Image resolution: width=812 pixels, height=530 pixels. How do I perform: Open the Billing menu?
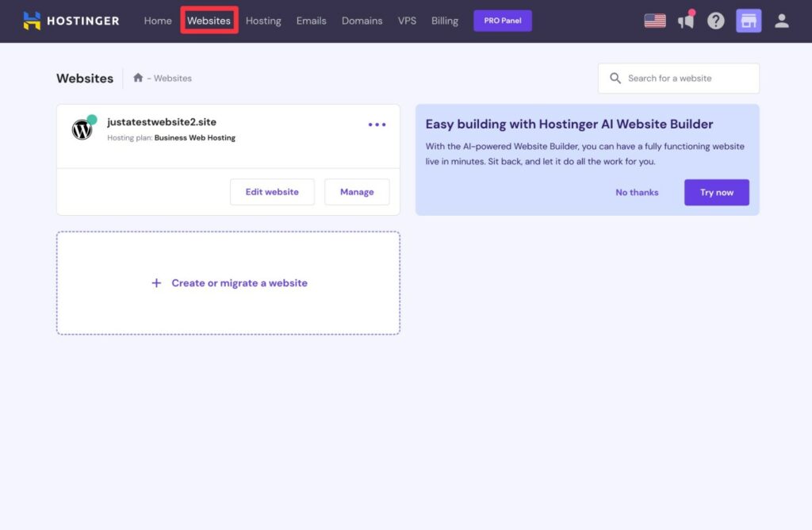tap(445, 21)
